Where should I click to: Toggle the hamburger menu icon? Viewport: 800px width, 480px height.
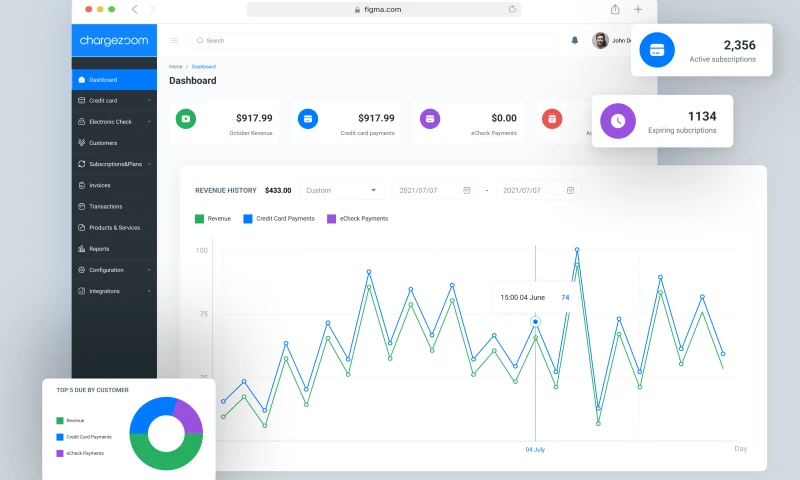click(174, 40)
